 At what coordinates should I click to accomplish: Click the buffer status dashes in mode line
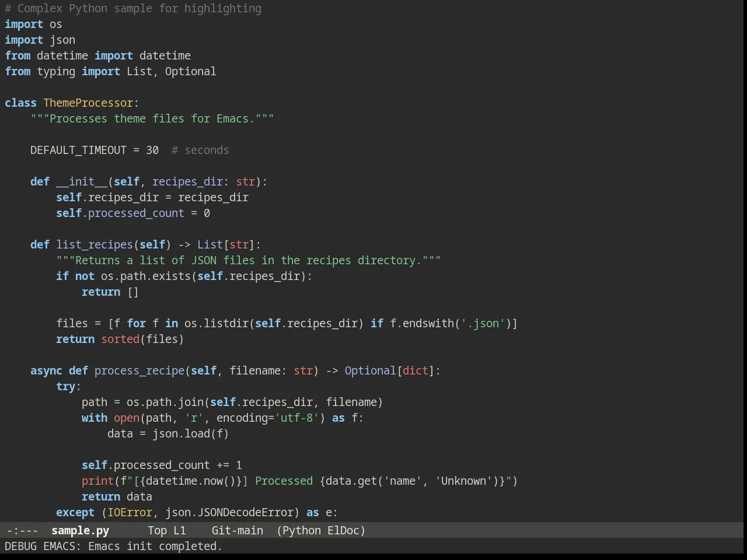point(22,530)
